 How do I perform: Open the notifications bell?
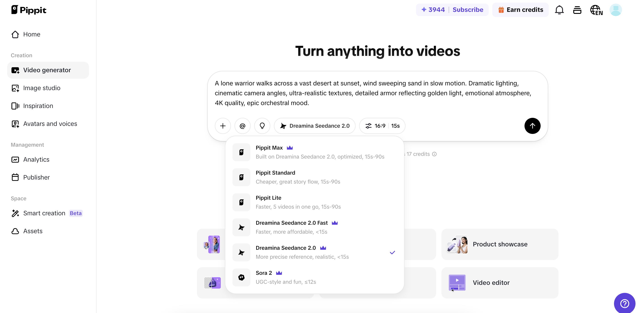(x=559, y=10)
